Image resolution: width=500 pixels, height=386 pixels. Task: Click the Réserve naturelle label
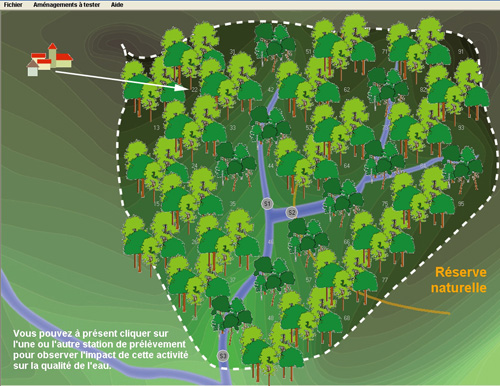459,280
